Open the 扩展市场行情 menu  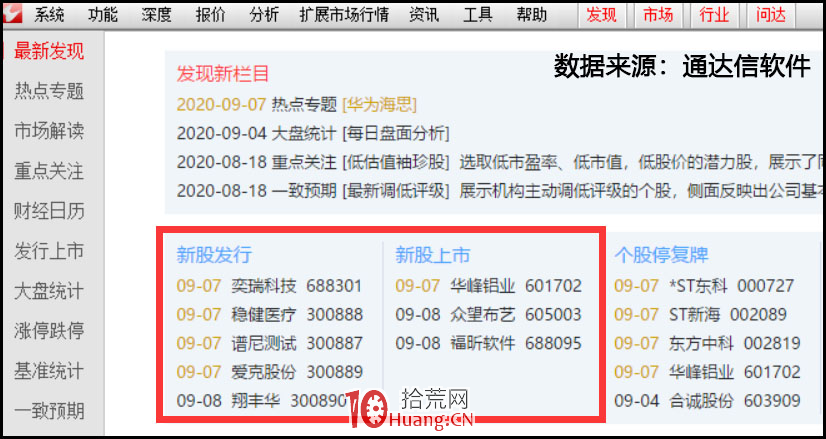coord(344,15)
